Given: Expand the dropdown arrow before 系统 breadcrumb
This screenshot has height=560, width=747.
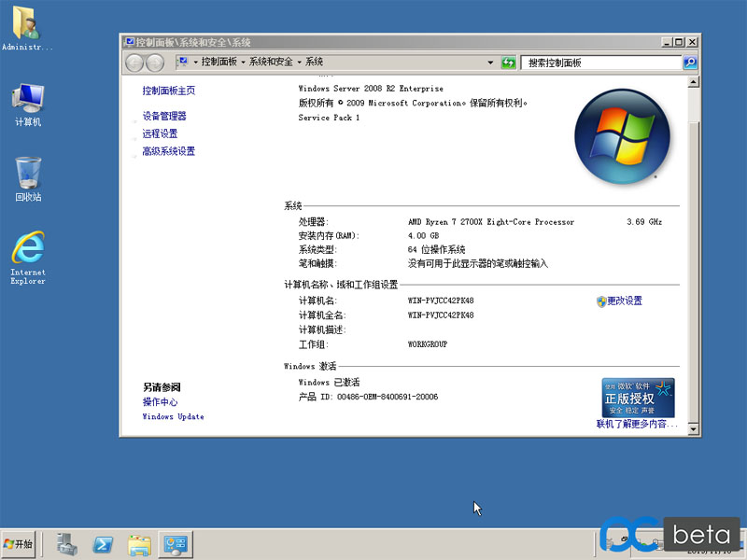Looking at the screenshot, I should (x=299, y=63).
